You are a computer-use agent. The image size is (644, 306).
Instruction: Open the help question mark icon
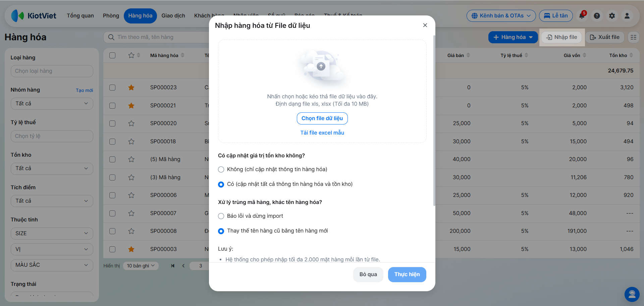pos(597,16)
